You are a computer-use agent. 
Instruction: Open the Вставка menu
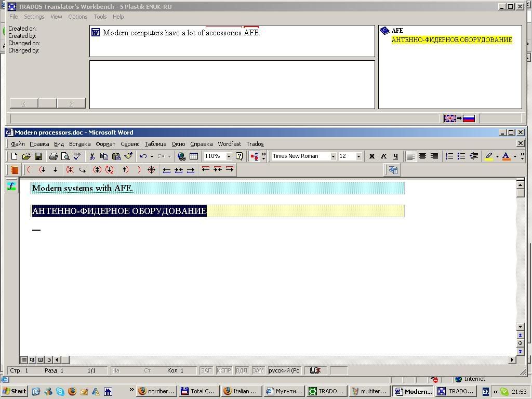[79, 144]
